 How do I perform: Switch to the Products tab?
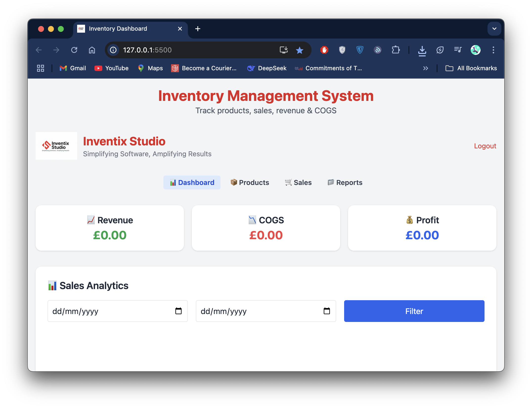click(x=250, y=182)
